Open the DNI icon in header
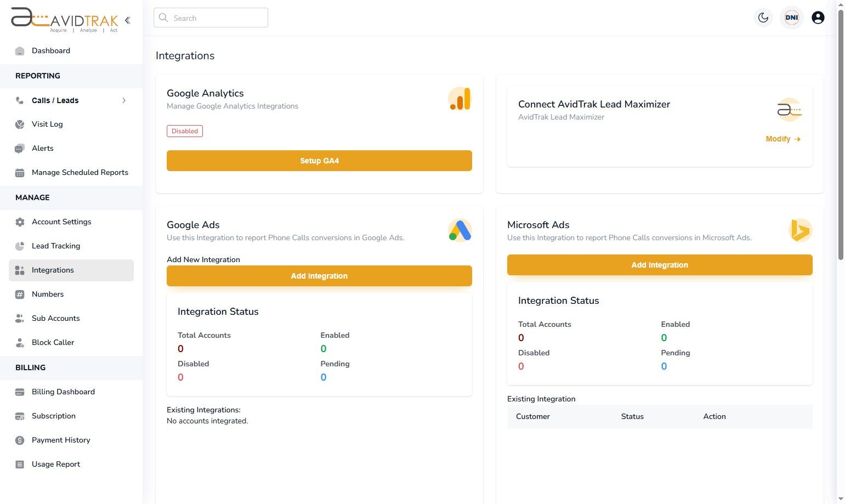Screen dimensions: 845x504 [x=792, y=18]
